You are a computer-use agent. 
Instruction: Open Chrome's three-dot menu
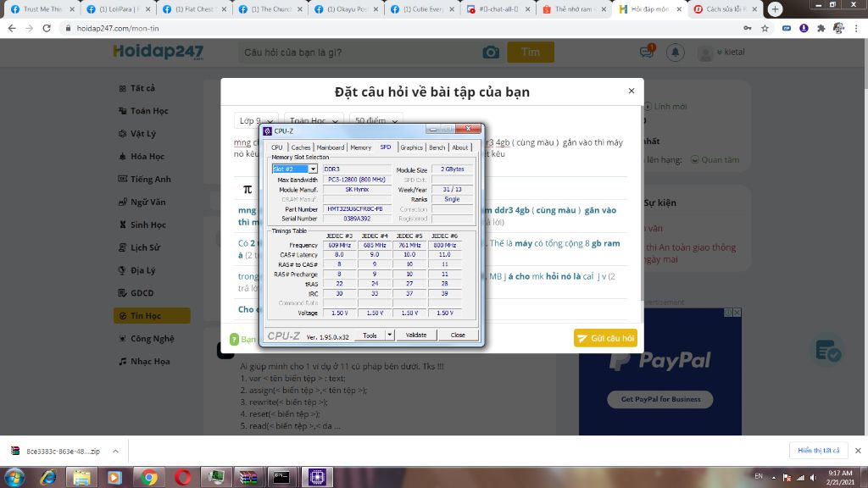coord(856,28)
